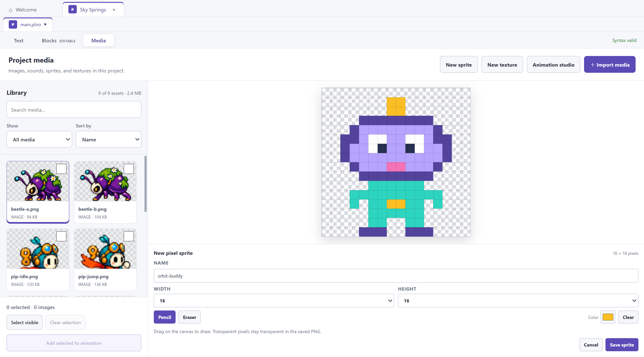
Task: Tick the beetle-a.png checkbox
Action: [61, 169]
